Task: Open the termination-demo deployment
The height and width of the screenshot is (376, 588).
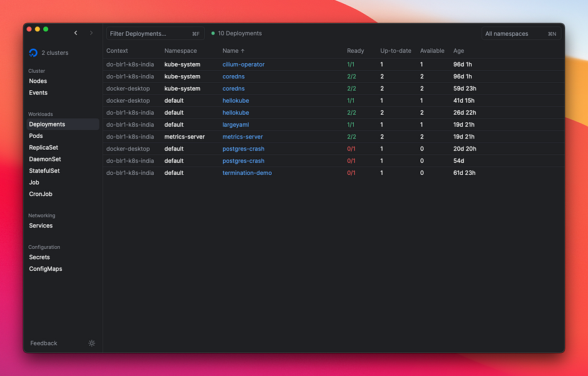Action: point(247,173)
